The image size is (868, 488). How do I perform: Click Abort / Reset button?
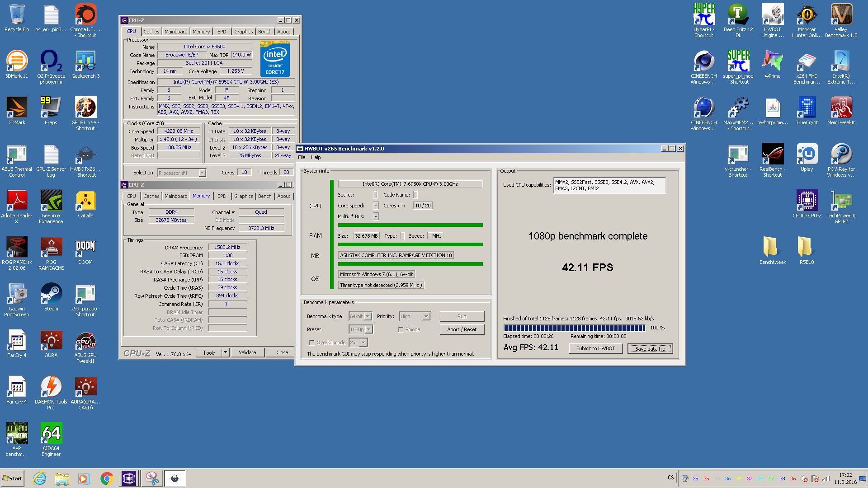462,329
